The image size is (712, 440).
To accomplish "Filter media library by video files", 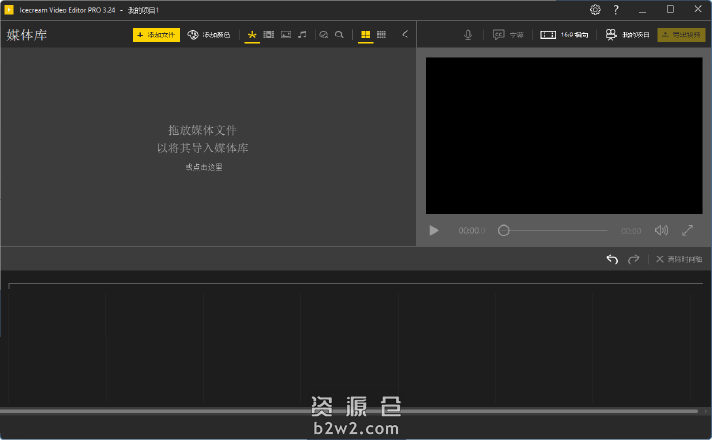I will (x=269, y=34).
